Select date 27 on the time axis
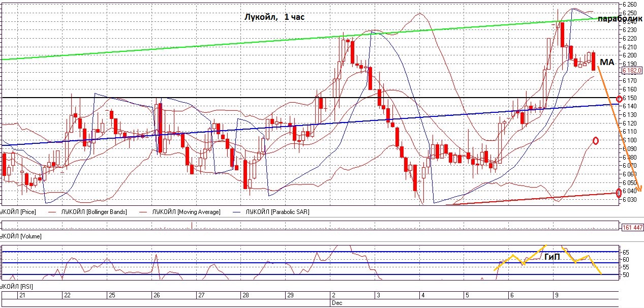 pos(201,295)
